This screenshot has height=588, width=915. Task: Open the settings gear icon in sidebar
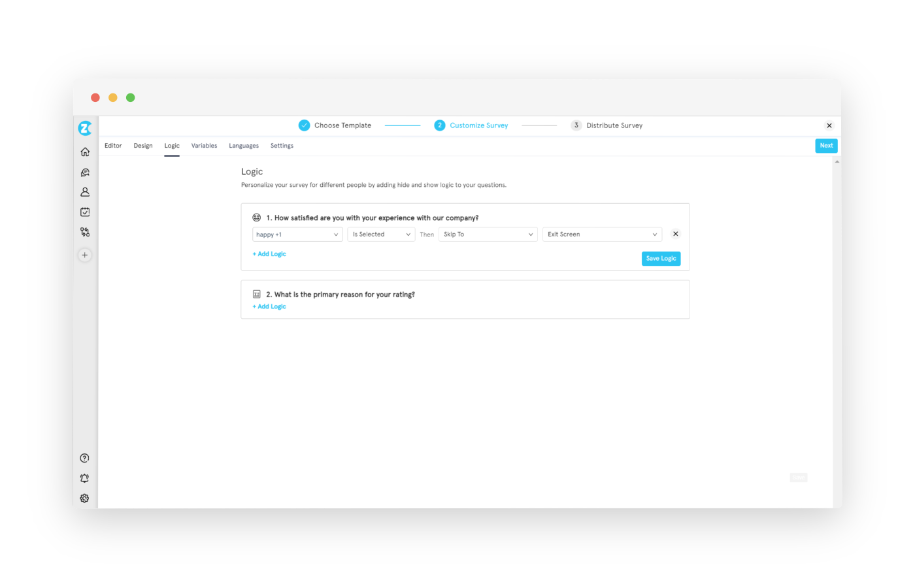tap(84, 498)
